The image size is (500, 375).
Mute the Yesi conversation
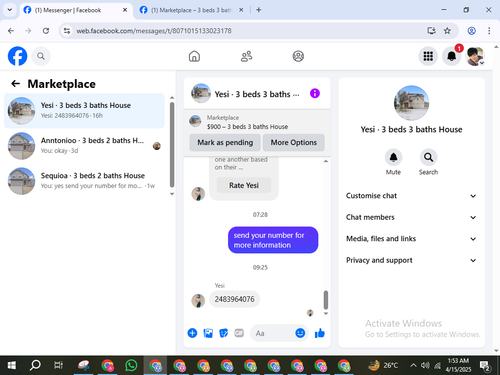click(393, 157)
